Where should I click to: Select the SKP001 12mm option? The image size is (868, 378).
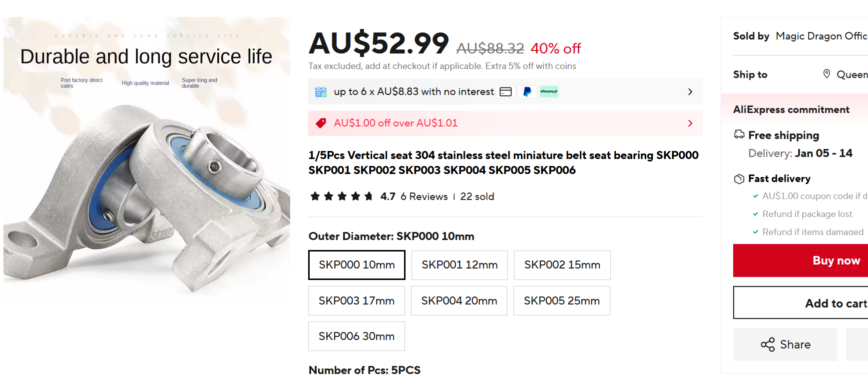coord(459,265)
